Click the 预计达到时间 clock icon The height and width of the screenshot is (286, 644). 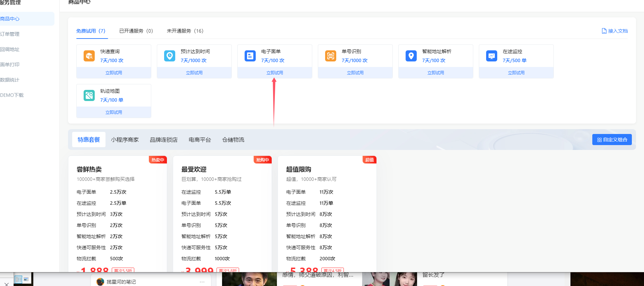click(x=170, y=56)
